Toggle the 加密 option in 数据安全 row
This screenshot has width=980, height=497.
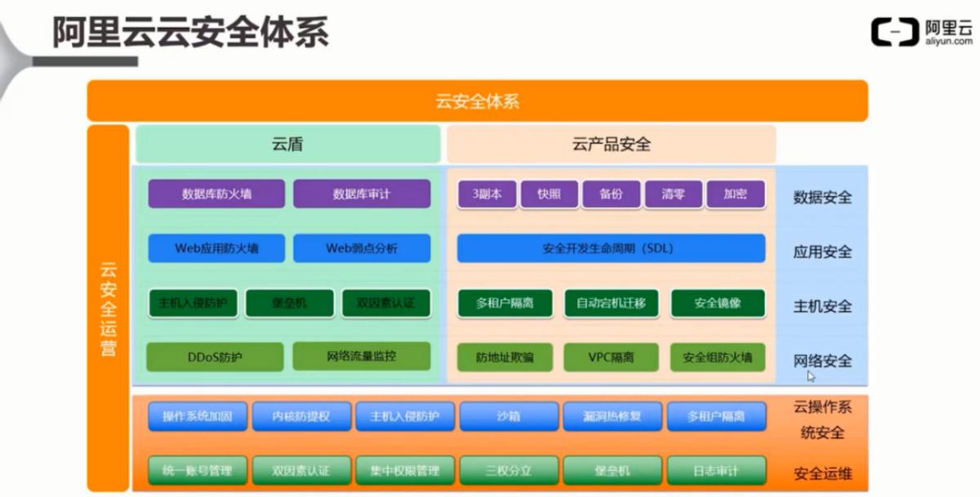click(x=735, y=194)
